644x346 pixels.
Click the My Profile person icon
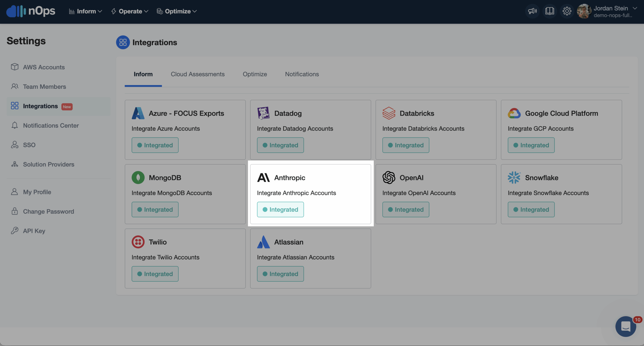15,192
